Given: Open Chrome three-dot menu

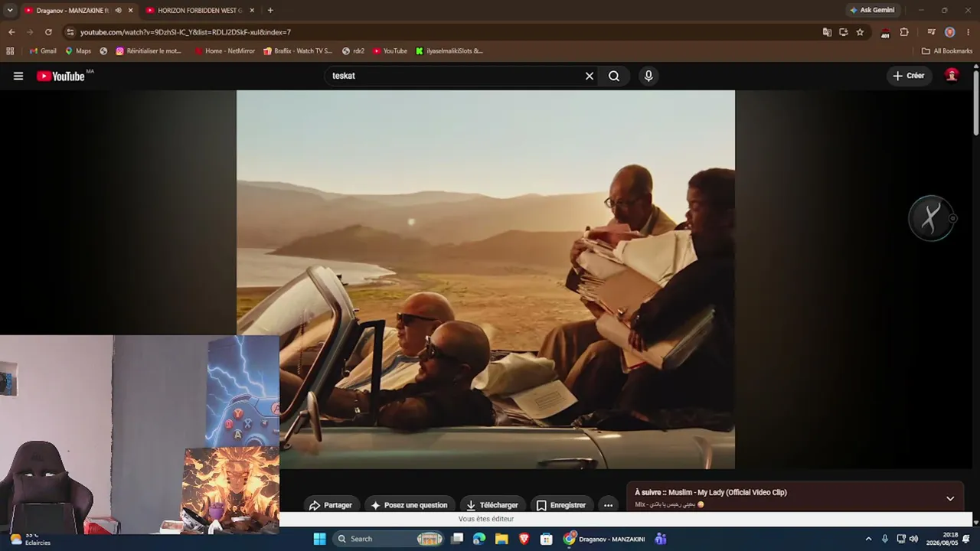Looking at the screenshot, I should [x=969, y=32].
